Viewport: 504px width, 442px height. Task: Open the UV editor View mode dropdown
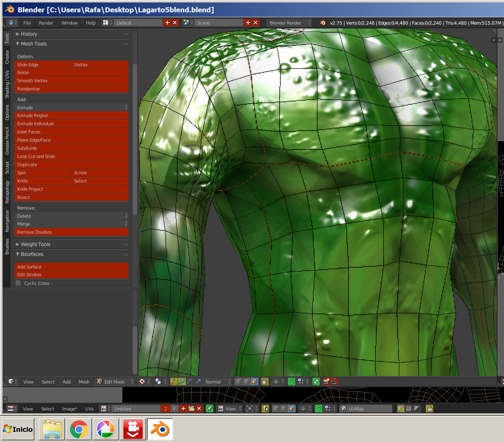pos(230,408)
